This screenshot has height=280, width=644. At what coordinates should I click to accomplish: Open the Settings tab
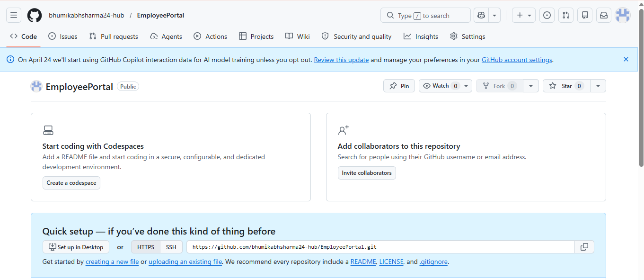[468, 36]
